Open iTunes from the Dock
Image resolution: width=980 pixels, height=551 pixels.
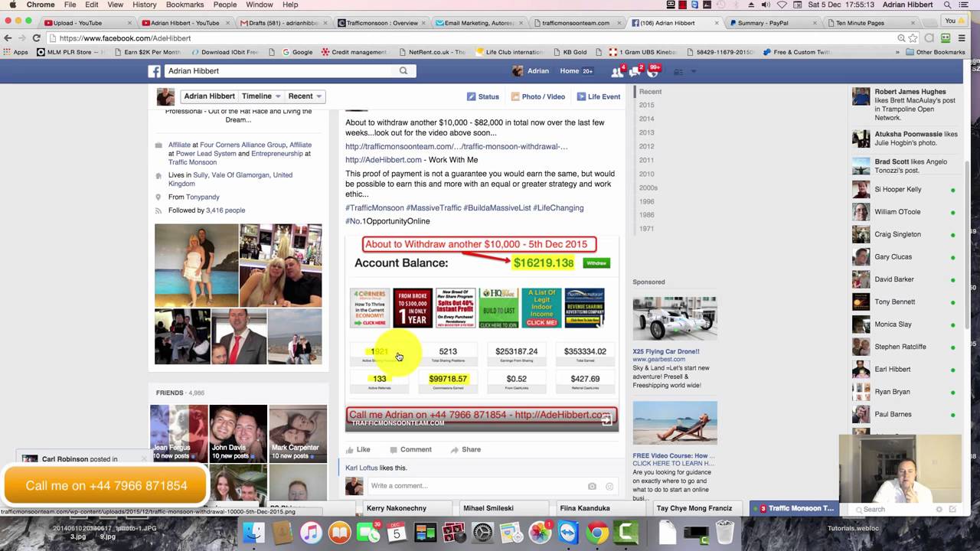[311, 532]
